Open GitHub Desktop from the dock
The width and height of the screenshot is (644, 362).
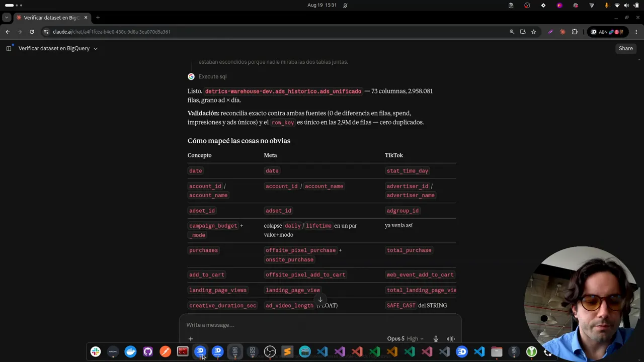148,352
